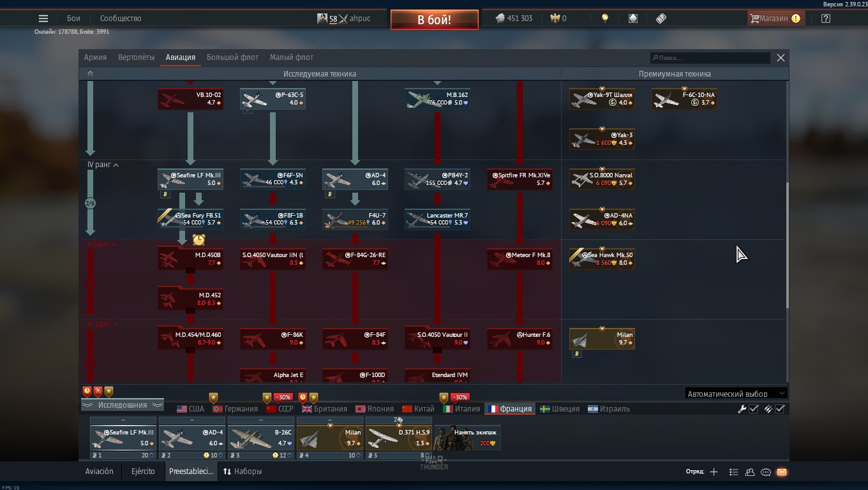Open the mail envelope icon
The image size is (868, 490).
(x=782, y=472)
